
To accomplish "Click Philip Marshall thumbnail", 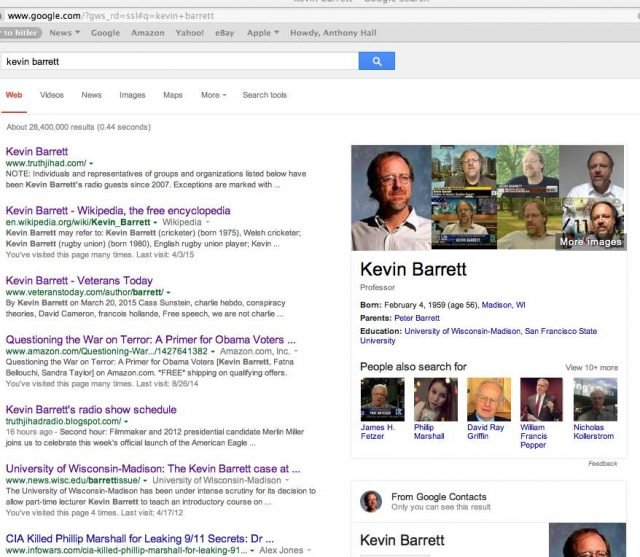I will pos(436,399).
